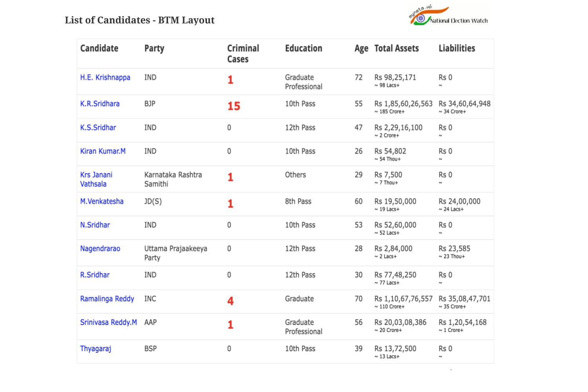This screenshot has height=392, width=588.
Task: Open K.R.Sridhara candidate link
Action: click(x=100, y=103)
